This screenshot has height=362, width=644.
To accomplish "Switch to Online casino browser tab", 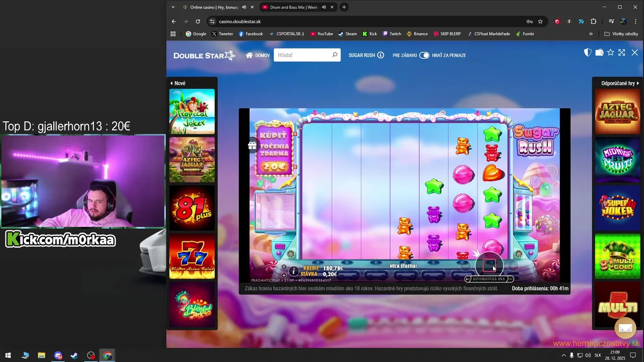I will tap(214, 7).
